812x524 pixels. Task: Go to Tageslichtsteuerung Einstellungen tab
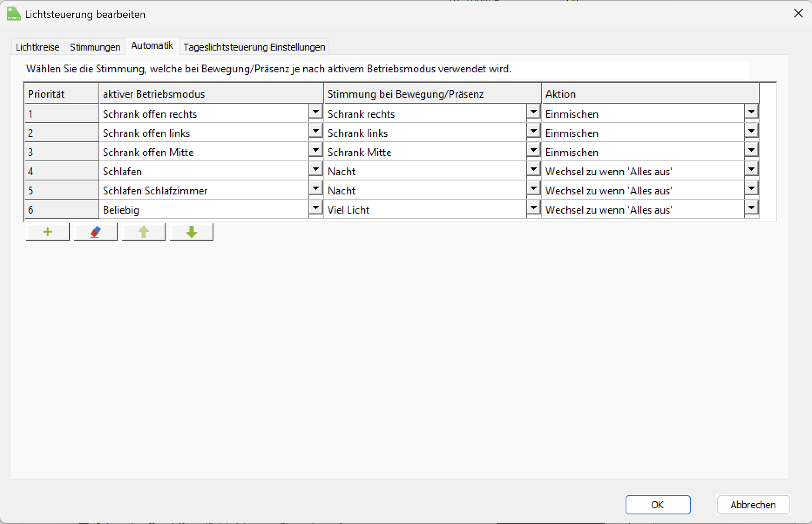point(254,47)
